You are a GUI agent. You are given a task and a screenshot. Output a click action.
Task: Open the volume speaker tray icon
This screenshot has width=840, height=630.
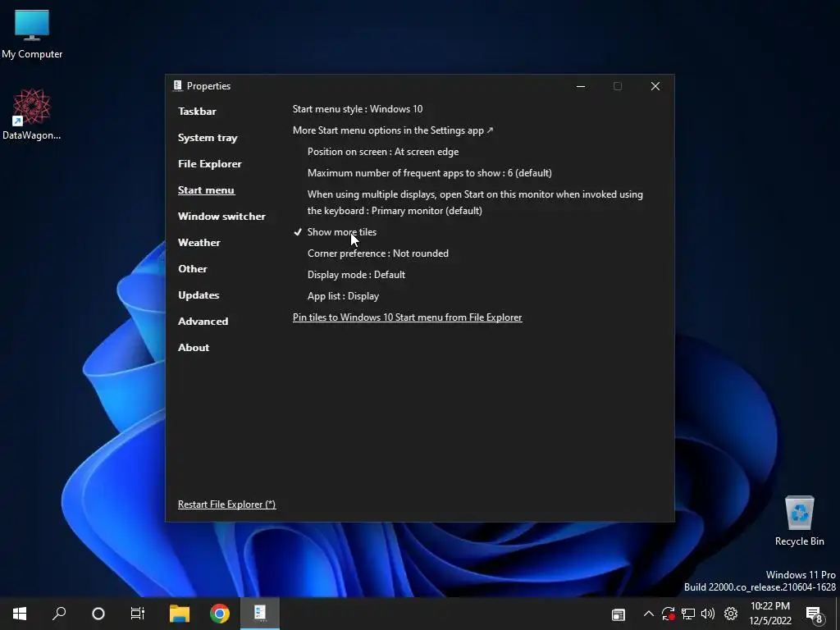[708, 614]
